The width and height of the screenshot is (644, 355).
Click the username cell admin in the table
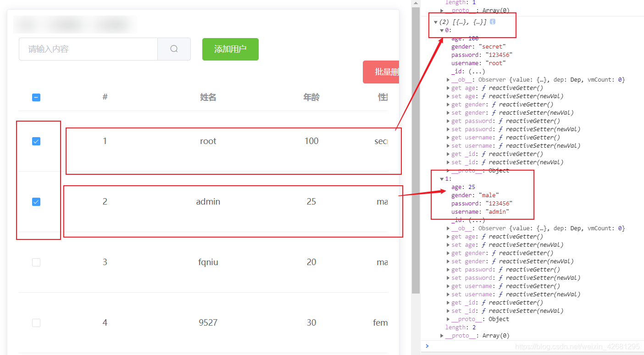208,202
